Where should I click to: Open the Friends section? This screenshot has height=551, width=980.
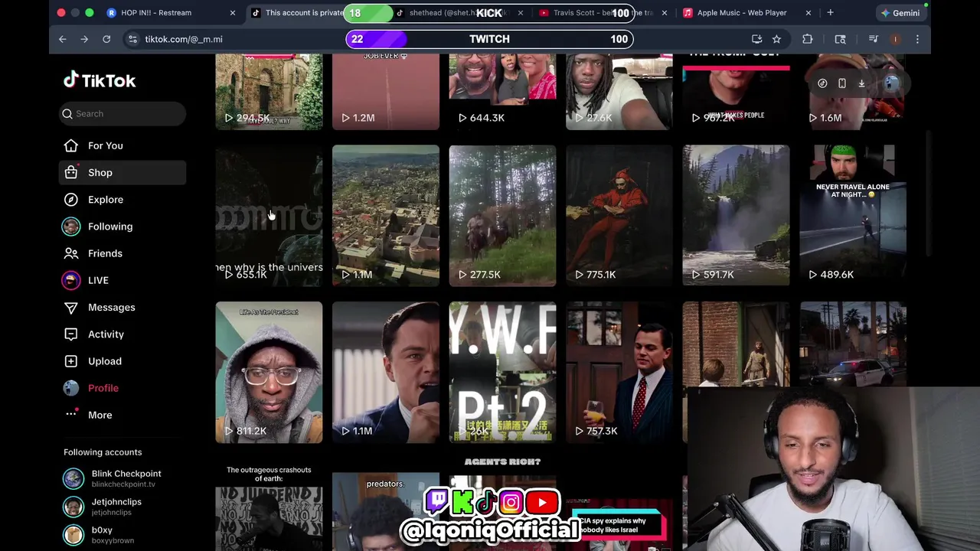pos(105,253)
